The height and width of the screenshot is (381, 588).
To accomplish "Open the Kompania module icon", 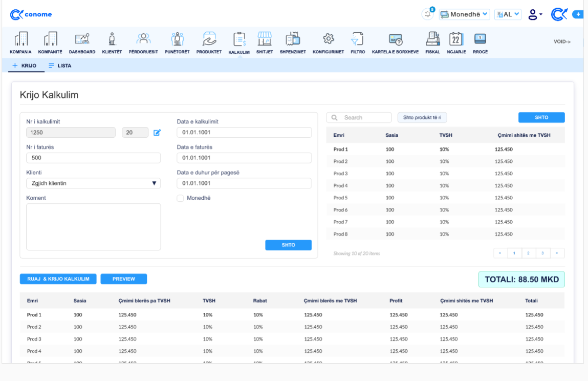I will point(20,39).
